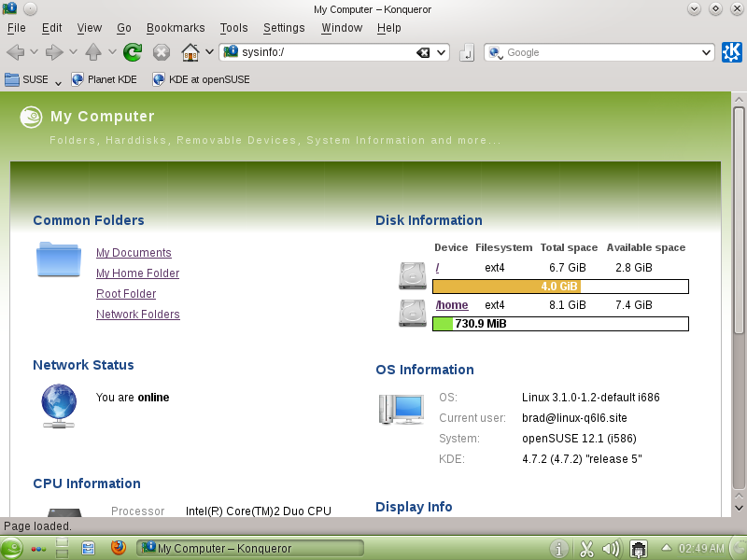Click the 730.9 MiB disk usage bar
Viewport: 747px width, 560px height.
click(560, 323)
